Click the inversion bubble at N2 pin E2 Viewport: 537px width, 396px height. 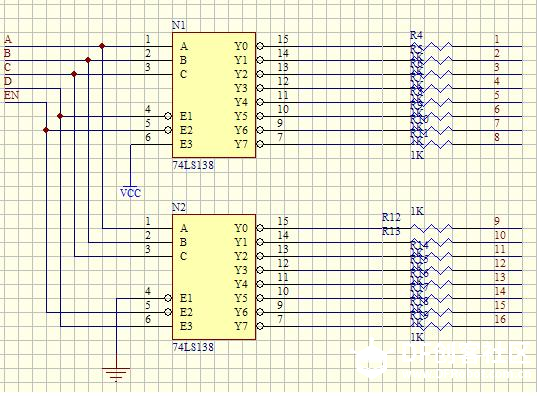(168, 312)
